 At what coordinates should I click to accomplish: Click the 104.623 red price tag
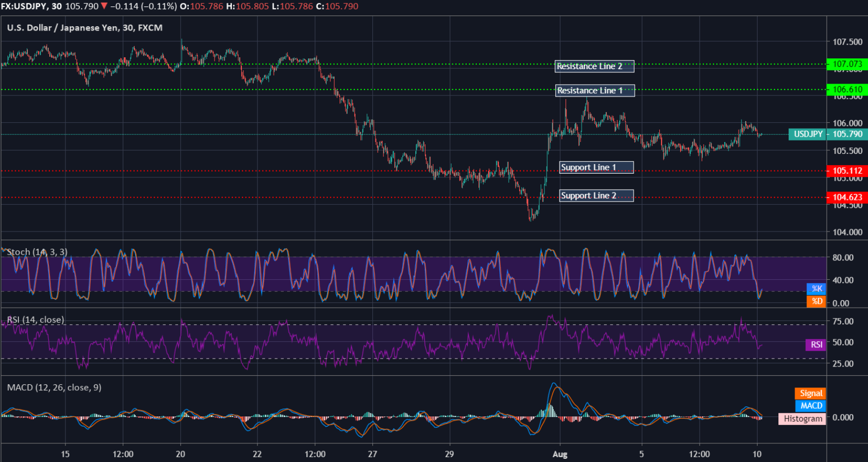pos(847,197)
